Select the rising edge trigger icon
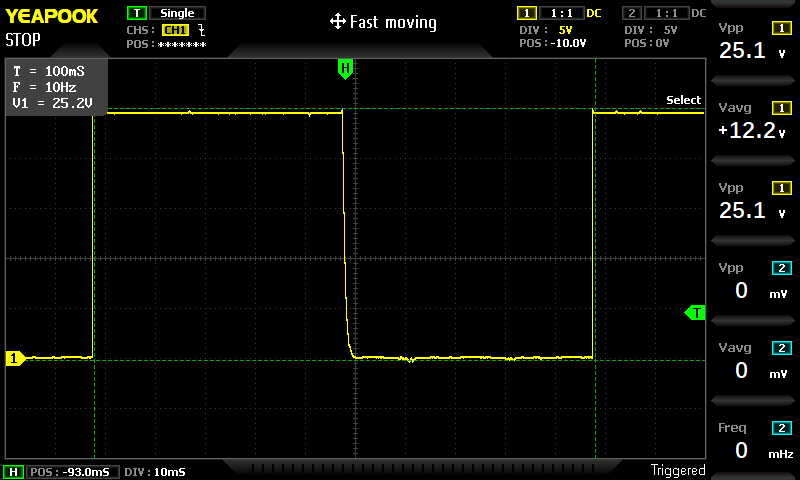 (x=202, y=30)
